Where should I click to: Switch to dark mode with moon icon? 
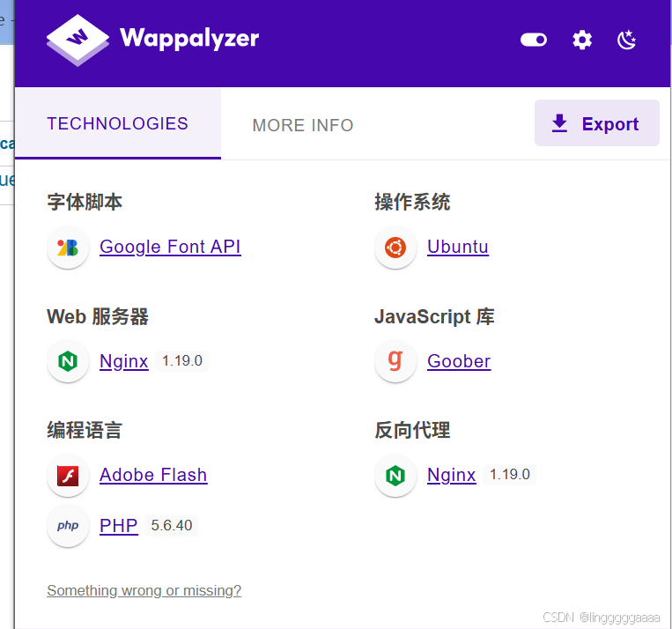626,40
